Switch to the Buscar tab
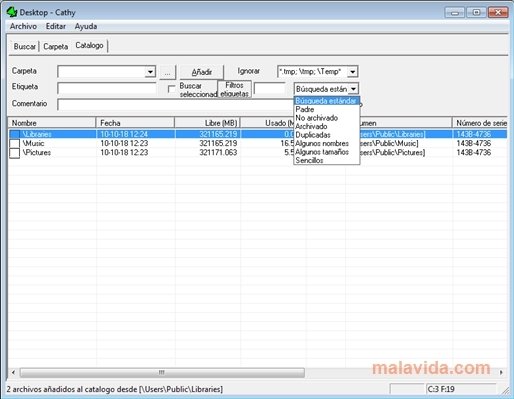 (25, 46)
